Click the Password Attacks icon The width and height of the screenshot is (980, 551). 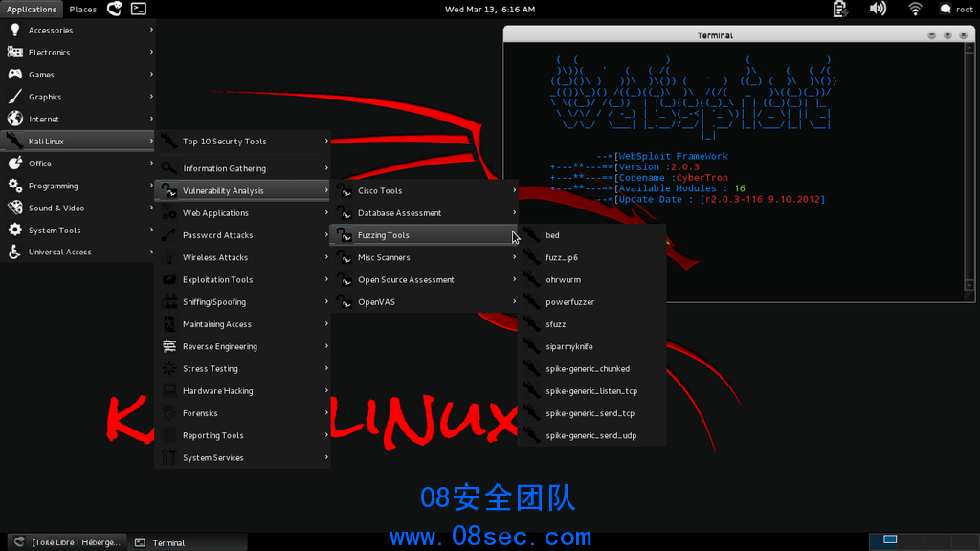coord(168,235)
